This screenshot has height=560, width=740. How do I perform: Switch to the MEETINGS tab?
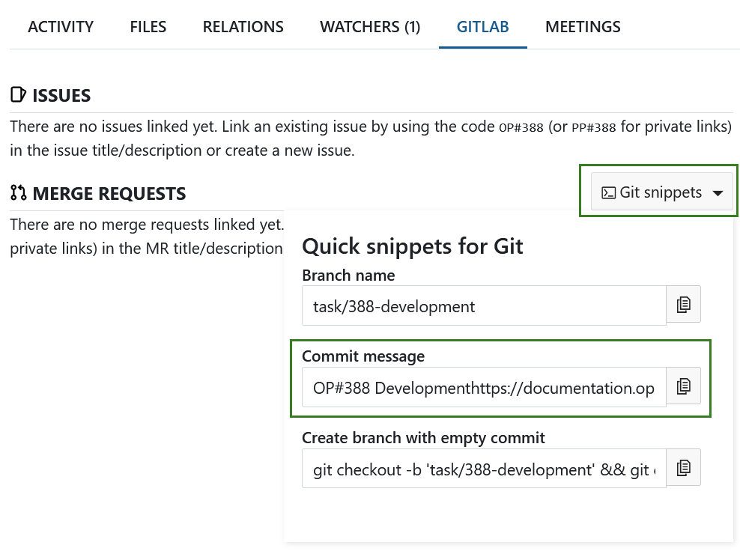tap(583, 26)
